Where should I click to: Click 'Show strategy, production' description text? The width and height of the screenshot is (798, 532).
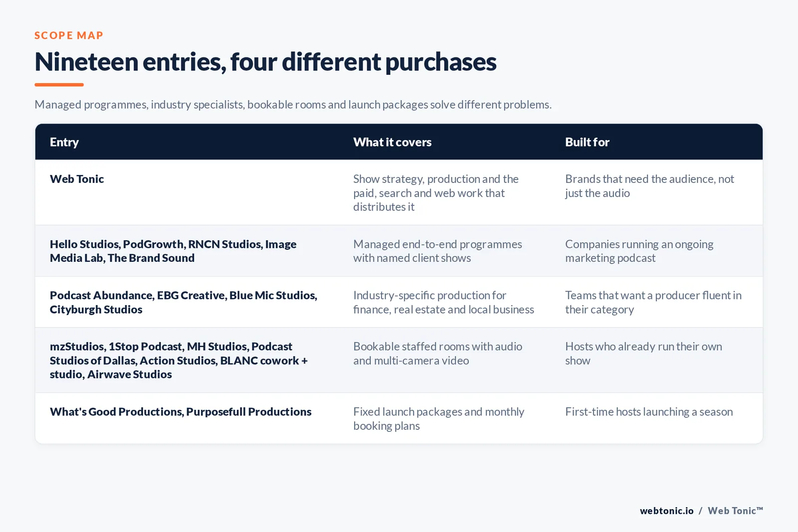pos(436,193)
